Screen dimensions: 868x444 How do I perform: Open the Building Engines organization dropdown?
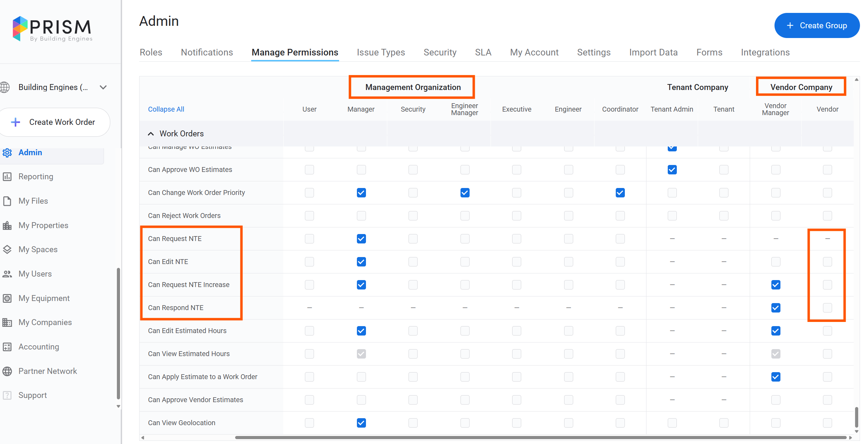[103, 87]
